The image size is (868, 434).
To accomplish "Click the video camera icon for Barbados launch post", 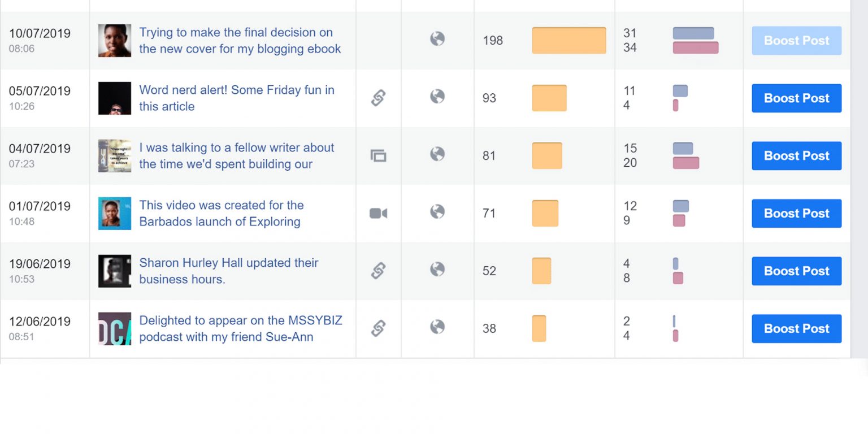I will coord(378,213).
